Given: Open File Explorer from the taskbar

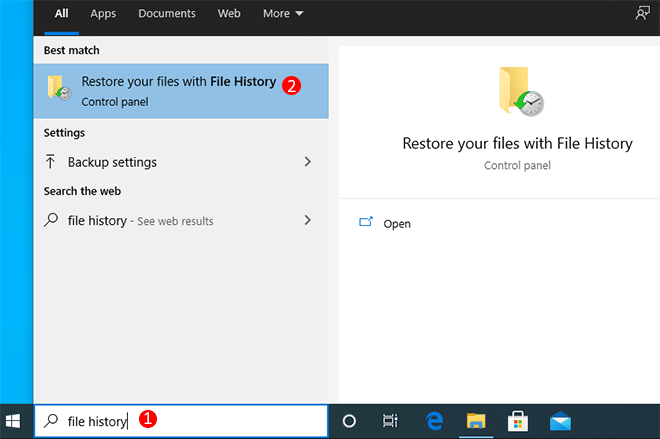Looking at the screenshot, I should click(476, 421).
